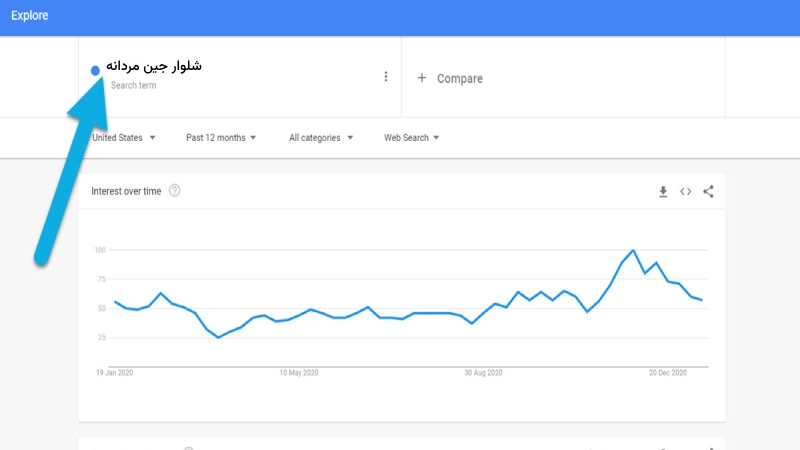The height and width of the screenshot is (450, 800).
Task: Open the search term three-dot menu
Action: (x=386, y=77)
